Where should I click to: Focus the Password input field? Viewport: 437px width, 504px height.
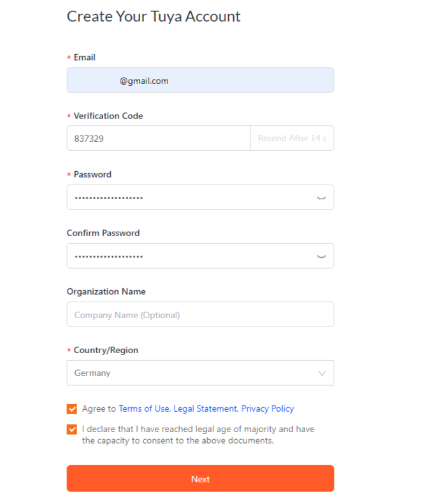pyautogui.click(x=191, y=198)
